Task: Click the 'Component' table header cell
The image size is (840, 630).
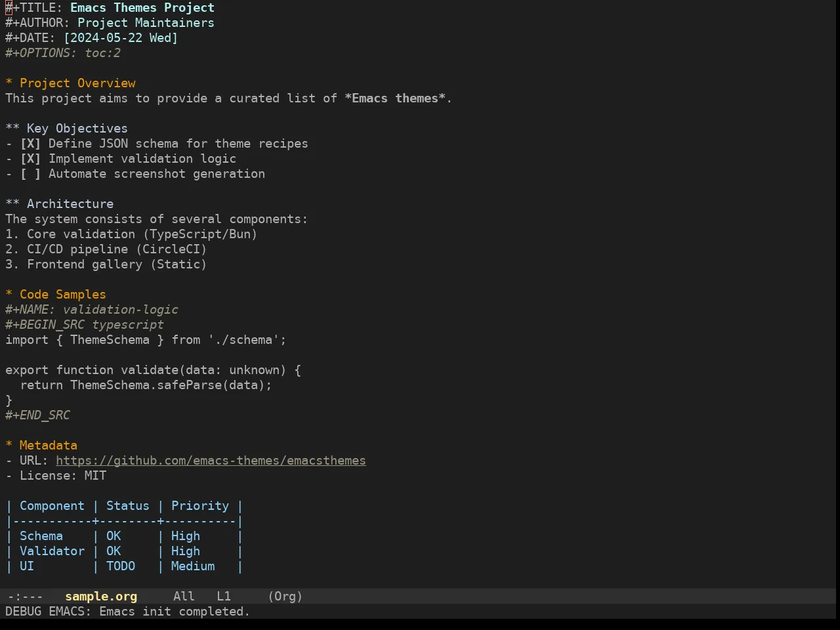Action: [52, 506]
